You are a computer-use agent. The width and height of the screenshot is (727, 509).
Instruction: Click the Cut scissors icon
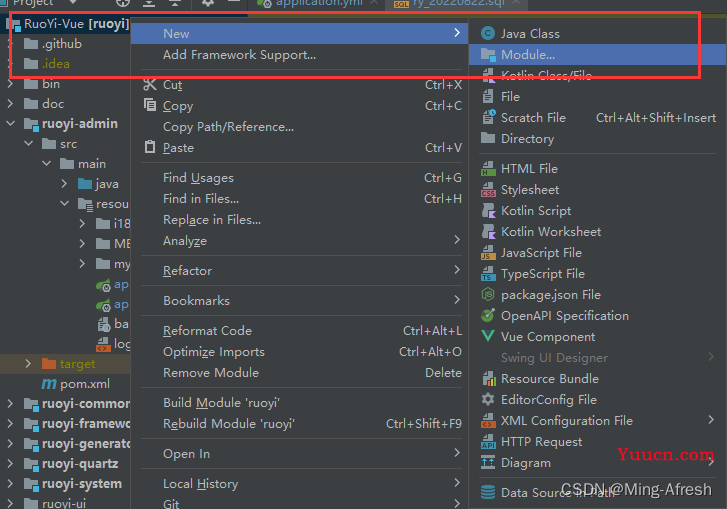(x=150, y=85)
